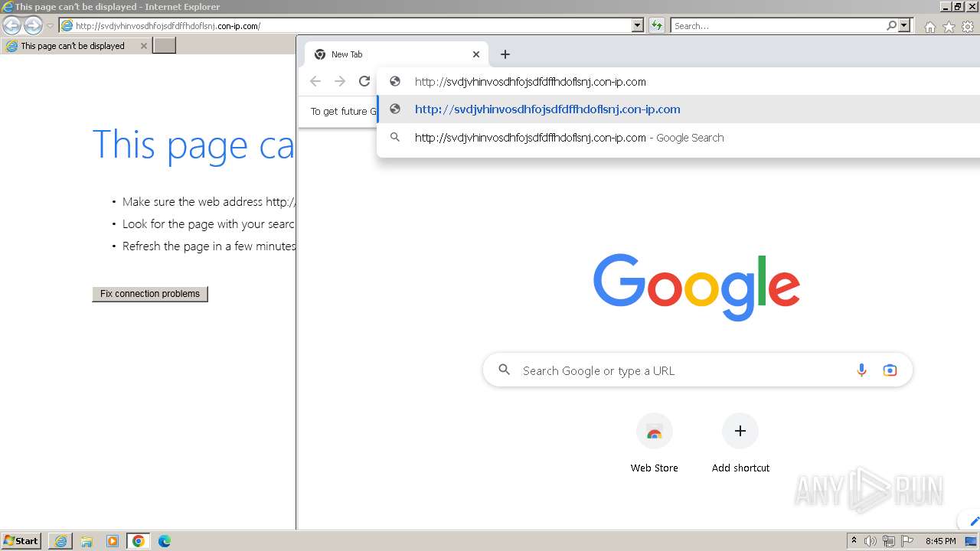This screenshot has width=980, height=551.
Task: Click Customize Chrome pencil button
Action: point(972,522)
